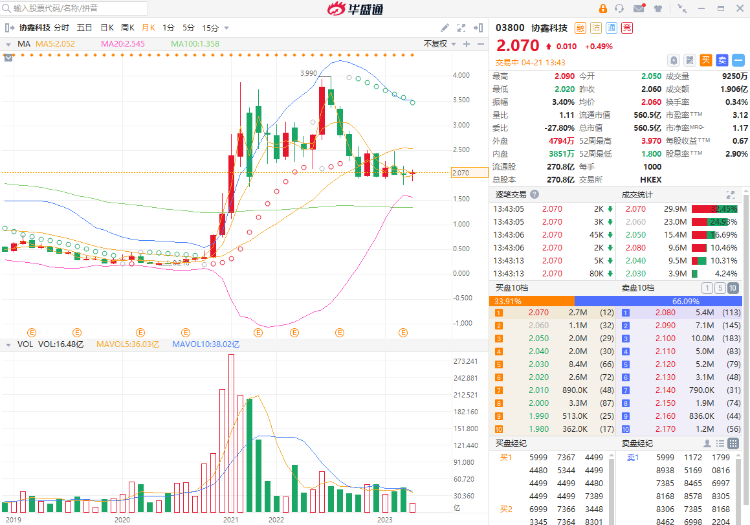This screenshot has width=750, height=525.
Task: Click the fullscreen chart icon
Action: pos(461,28)
